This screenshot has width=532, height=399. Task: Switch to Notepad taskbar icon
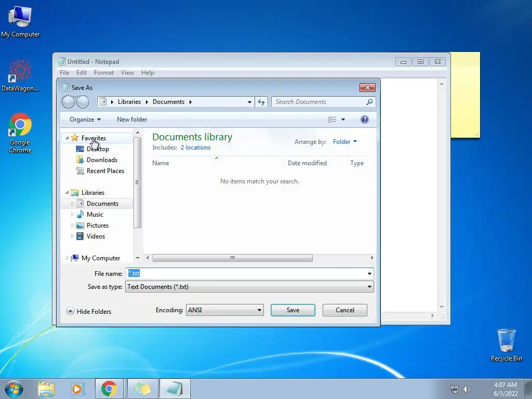(175, 389)
